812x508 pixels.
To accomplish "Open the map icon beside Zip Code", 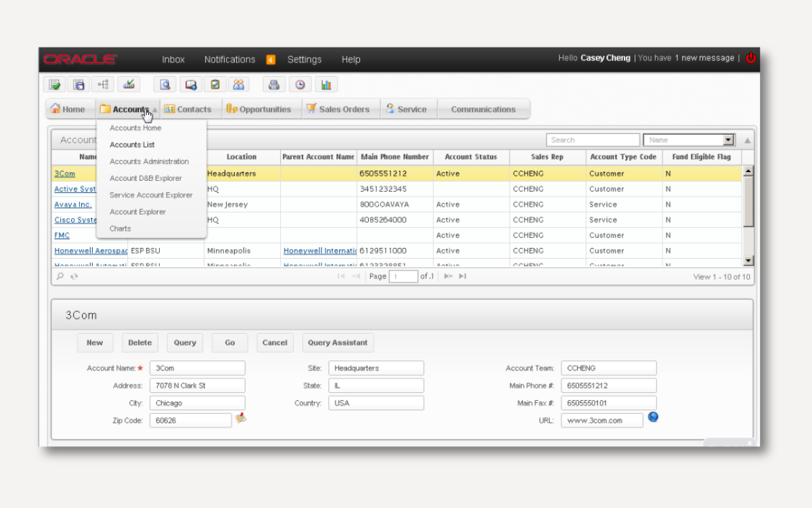I will point(241,419).
